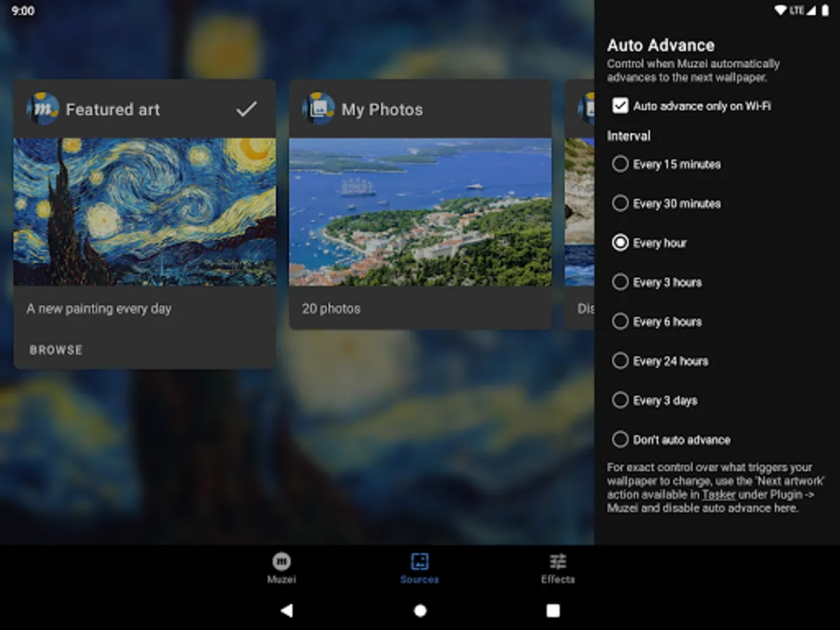Click the My Photos source icon

(318, 109)
